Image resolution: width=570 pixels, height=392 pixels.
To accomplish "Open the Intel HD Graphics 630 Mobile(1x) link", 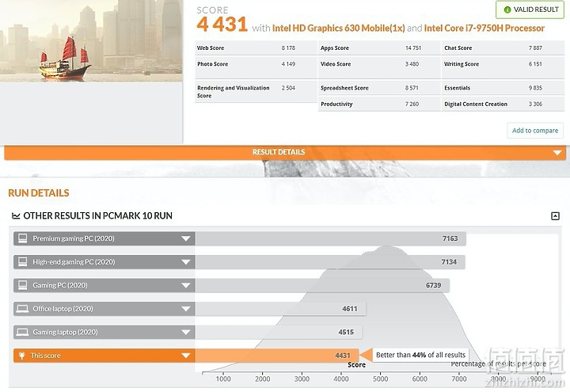I will [x=339, y=28].
